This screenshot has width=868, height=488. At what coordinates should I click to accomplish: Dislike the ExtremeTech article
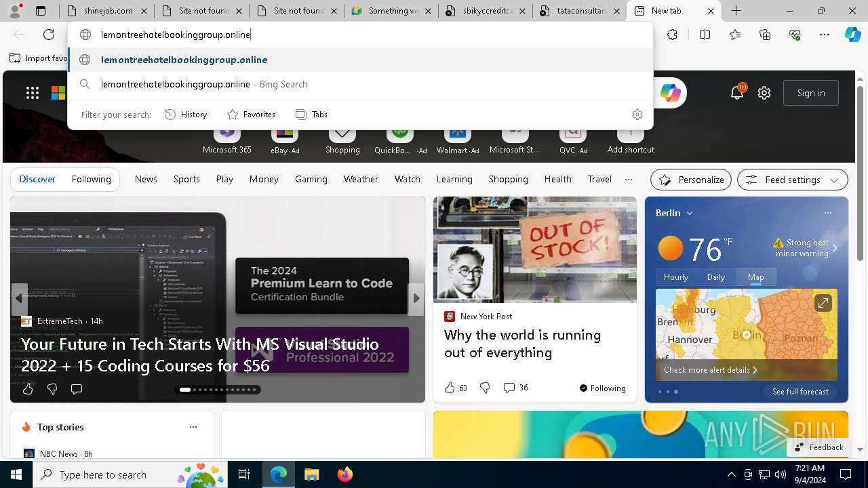[52, 389]
